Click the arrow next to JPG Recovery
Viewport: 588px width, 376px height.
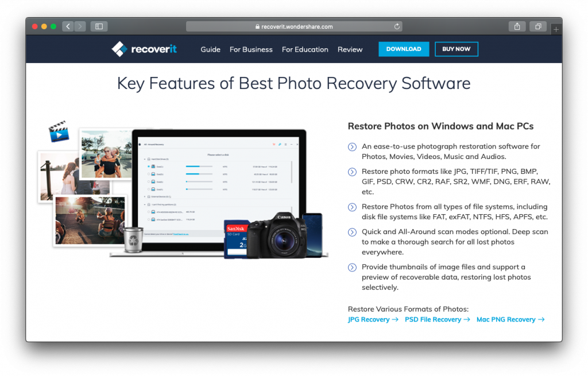click(x=395, y=319)
